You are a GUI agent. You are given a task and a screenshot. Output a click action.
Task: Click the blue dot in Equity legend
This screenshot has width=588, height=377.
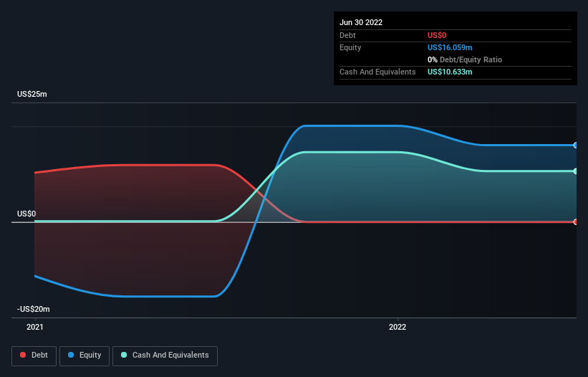coord(71,355)
